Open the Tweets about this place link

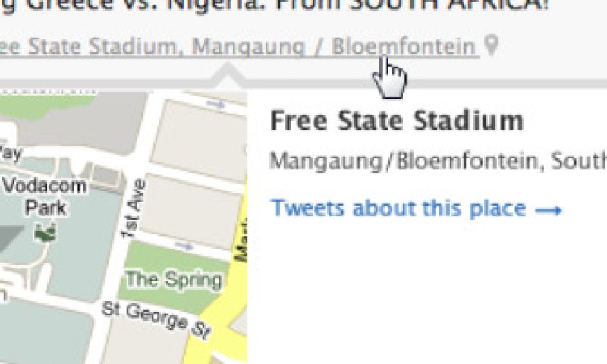[398, 209]
